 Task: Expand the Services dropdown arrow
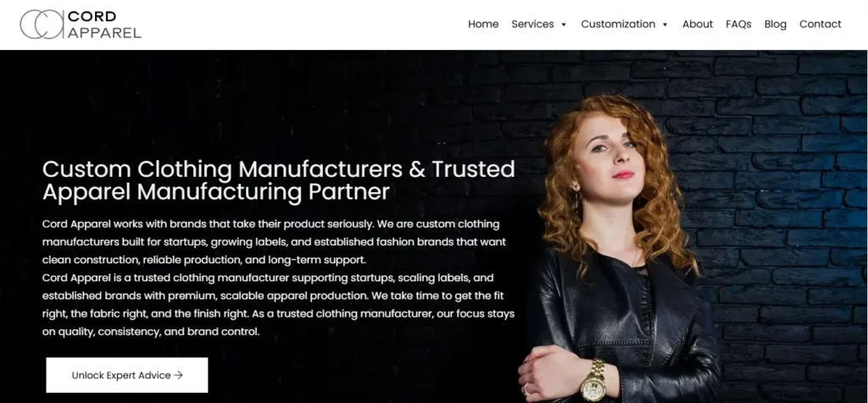(564, 25)
